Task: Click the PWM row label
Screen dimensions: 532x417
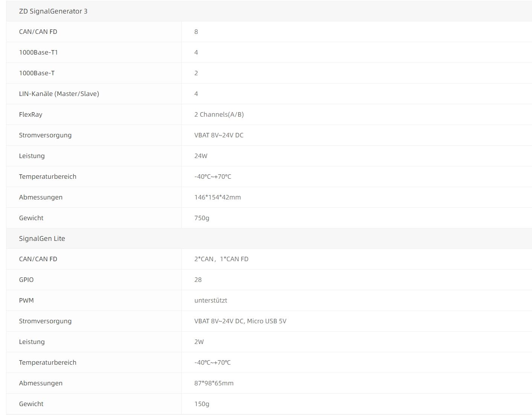Action: tap(26, 300)
